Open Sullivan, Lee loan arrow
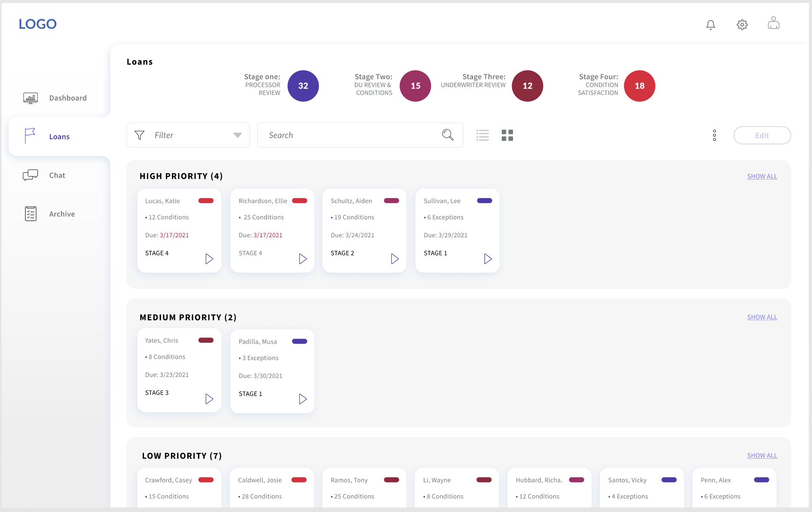The width and height of the screenshot is (812, 512). (x=488, y=259)
